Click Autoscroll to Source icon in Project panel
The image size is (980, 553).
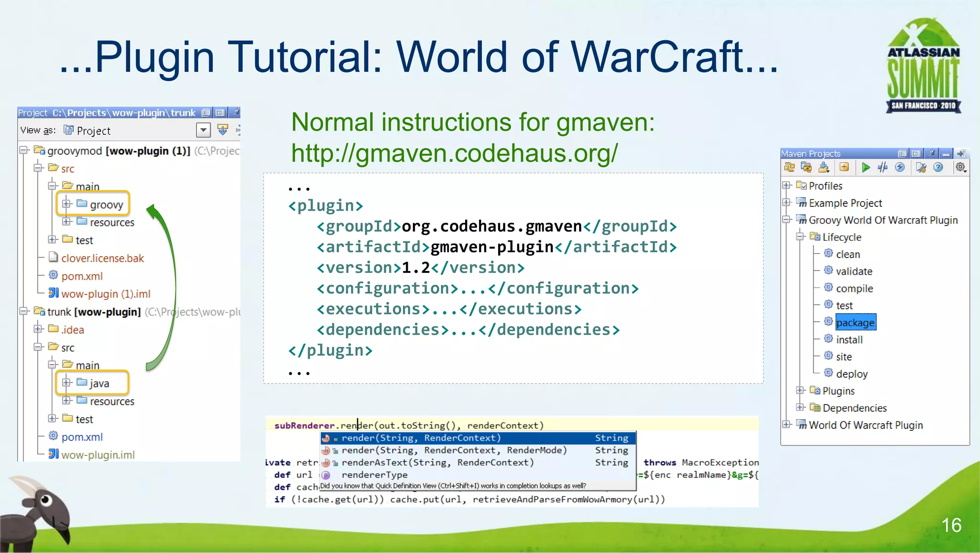[x=223, y=130]
